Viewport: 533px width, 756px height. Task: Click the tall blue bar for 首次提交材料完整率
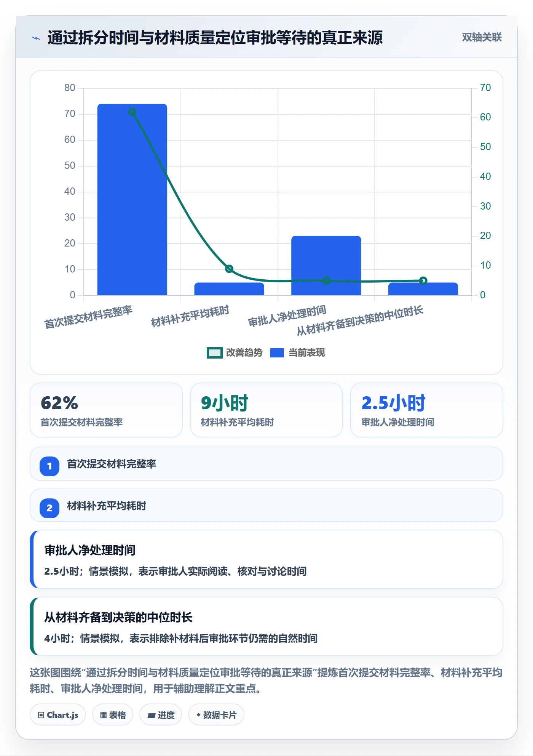click(x=132, y=199)
